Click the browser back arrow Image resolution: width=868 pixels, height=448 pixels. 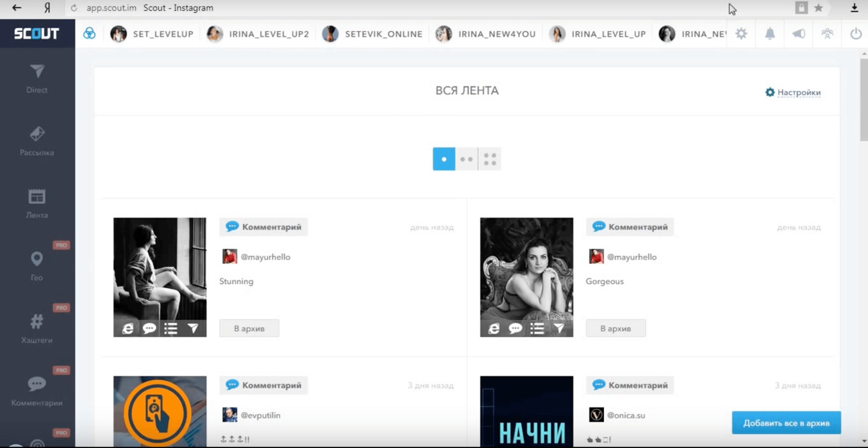pyautogui.click(x=17, y=8)
